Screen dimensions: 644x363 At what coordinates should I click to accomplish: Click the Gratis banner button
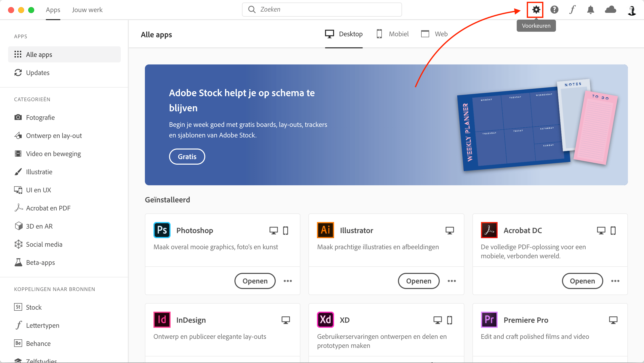(187, 157)
